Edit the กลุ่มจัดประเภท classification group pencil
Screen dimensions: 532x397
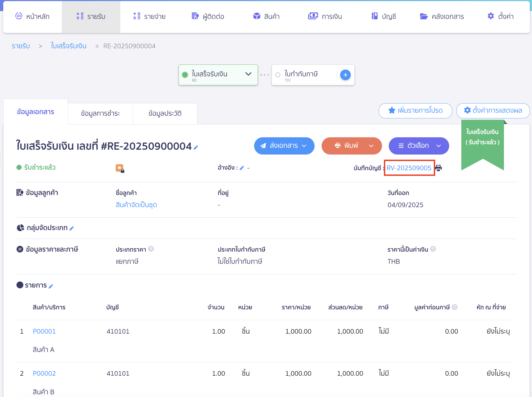coord(71,228)
